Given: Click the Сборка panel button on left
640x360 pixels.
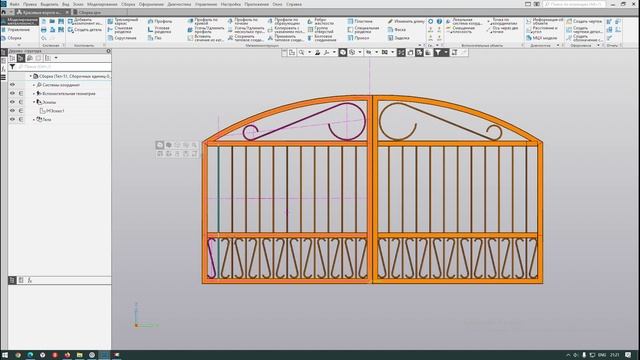Looking at the screenshot, I should tap(12, 38).
